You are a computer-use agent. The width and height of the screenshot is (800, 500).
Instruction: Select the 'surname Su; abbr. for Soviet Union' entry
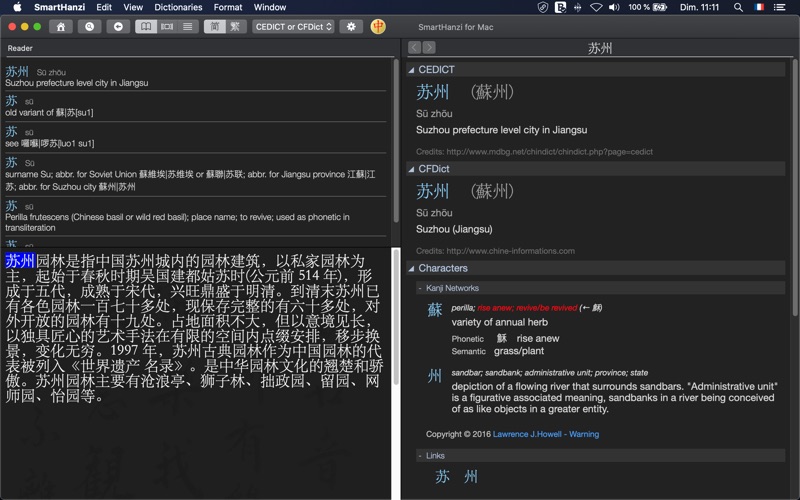pyautogui.click(x=195, y=175)
